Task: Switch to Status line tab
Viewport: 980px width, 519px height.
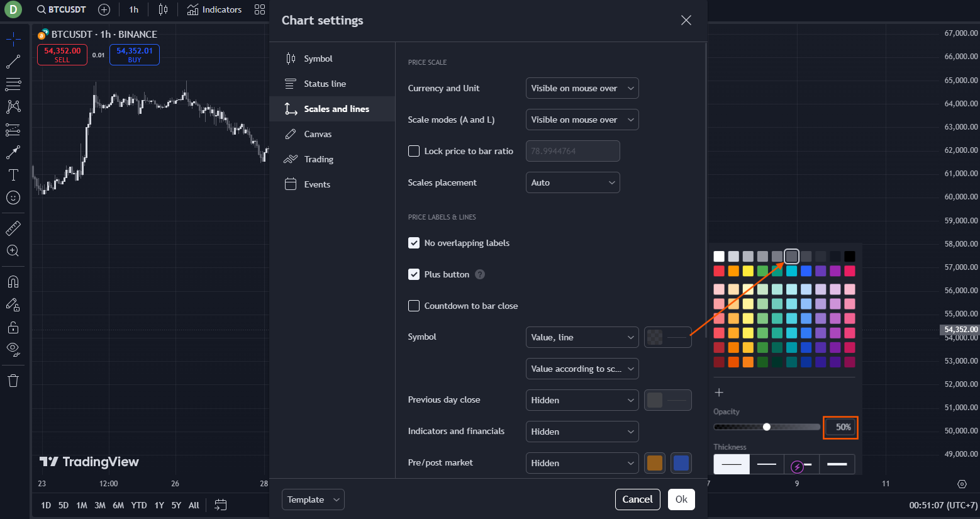Action: pyautogui.click(x=332, y=84)
